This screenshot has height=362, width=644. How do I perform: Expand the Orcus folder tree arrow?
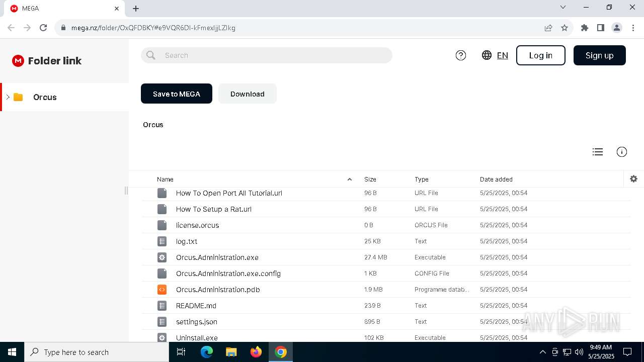pyautogui.click(x=8, y=97)
